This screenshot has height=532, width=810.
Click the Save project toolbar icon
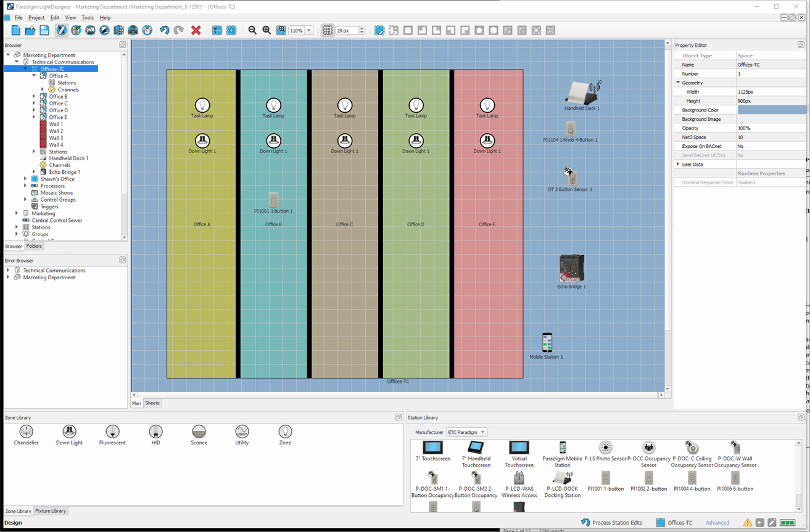[x=44, y=30]
